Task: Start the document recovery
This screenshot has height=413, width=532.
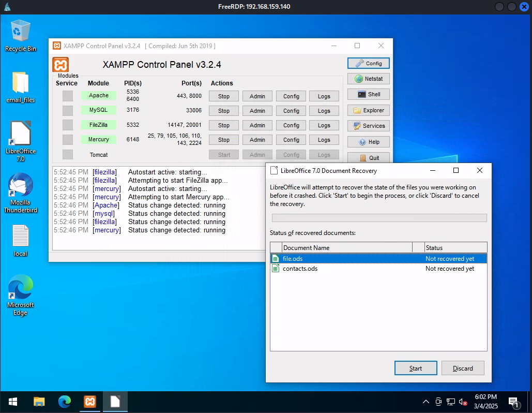Action: click(x=416, y=368)
